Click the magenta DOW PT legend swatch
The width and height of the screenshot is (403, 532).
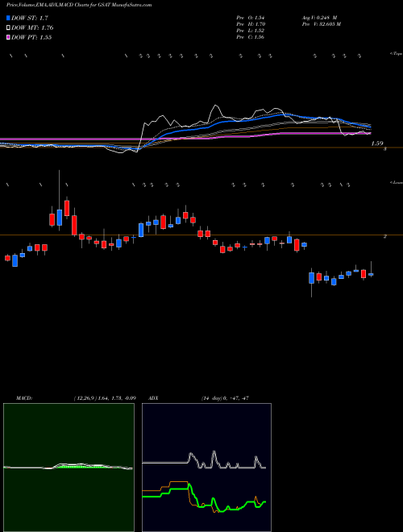point(8,37)
